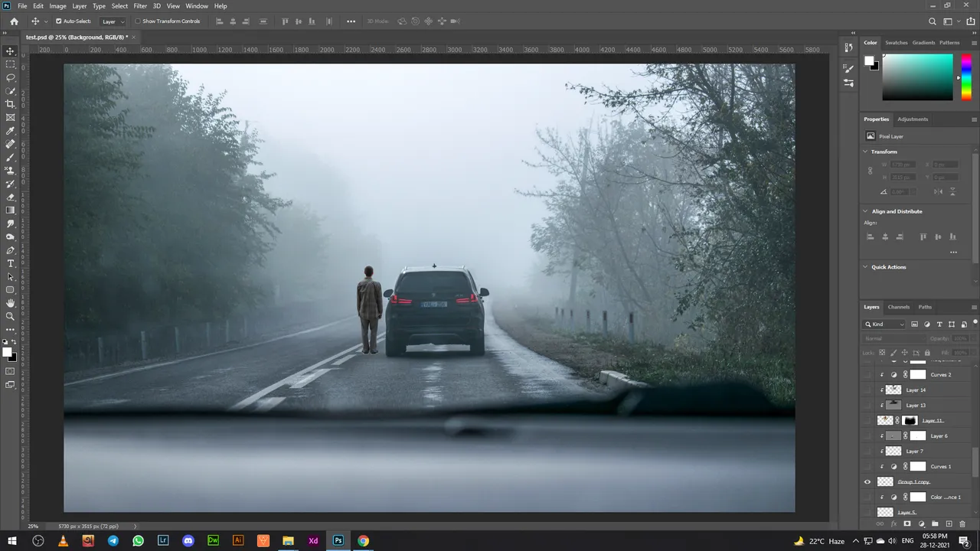Select the Spot Healing Brush tool
The width and height of the screenshot is (980, 551).
tap(10, 144)
